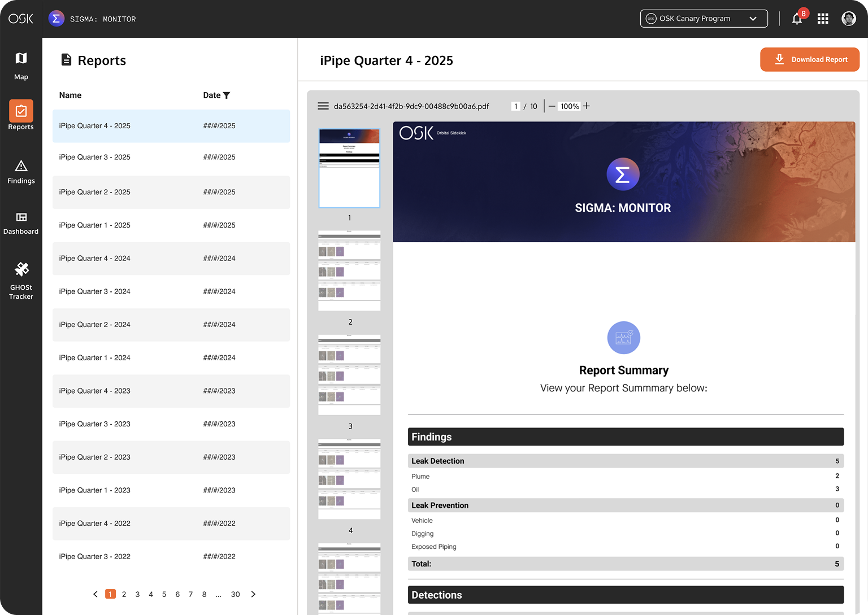Go to next page of reports list
868x615 pixels.
[253, 594]
